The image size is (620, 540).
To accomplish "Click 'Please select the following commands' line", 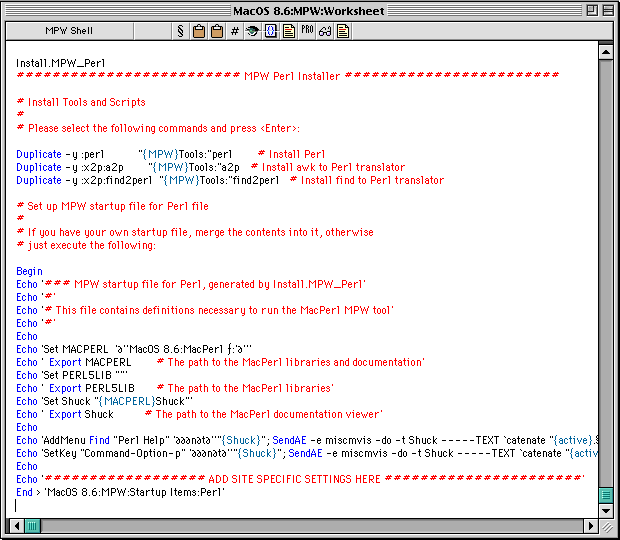I will 158,128.
